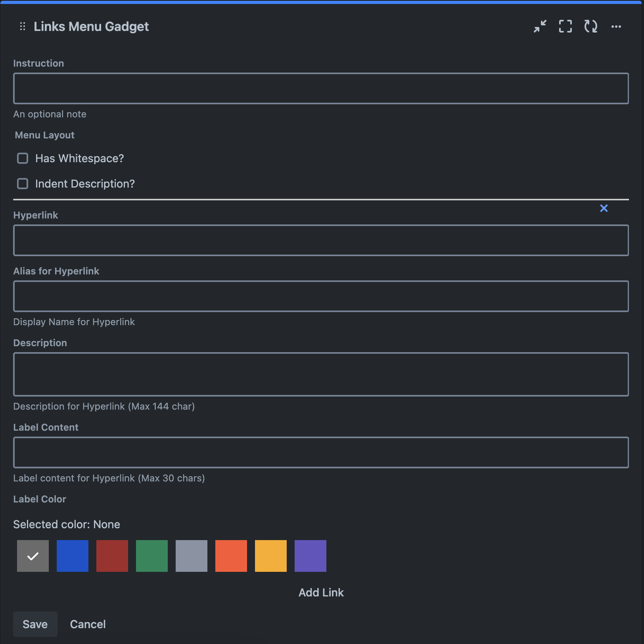Image resolution: width=644 pixels, height=644 pixels.
Task: Click the Label Content input box
Action: click(320, 452)
